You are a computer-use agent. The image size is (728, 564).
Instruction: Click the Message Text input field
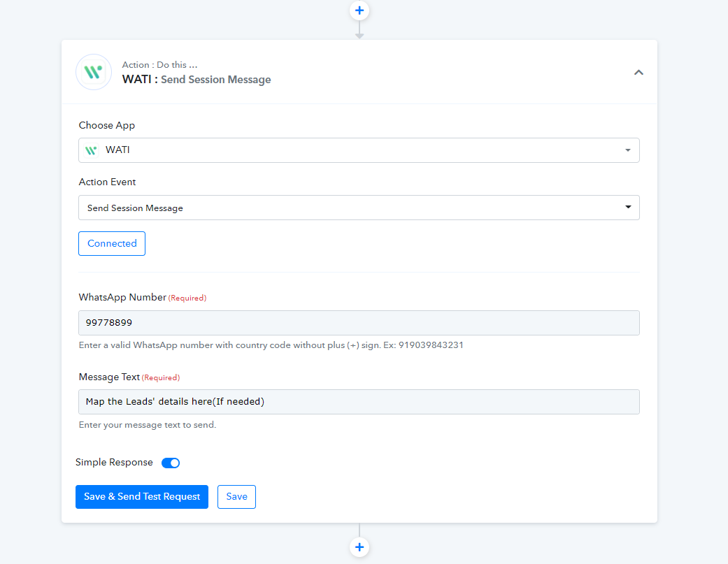coord(359,402)
